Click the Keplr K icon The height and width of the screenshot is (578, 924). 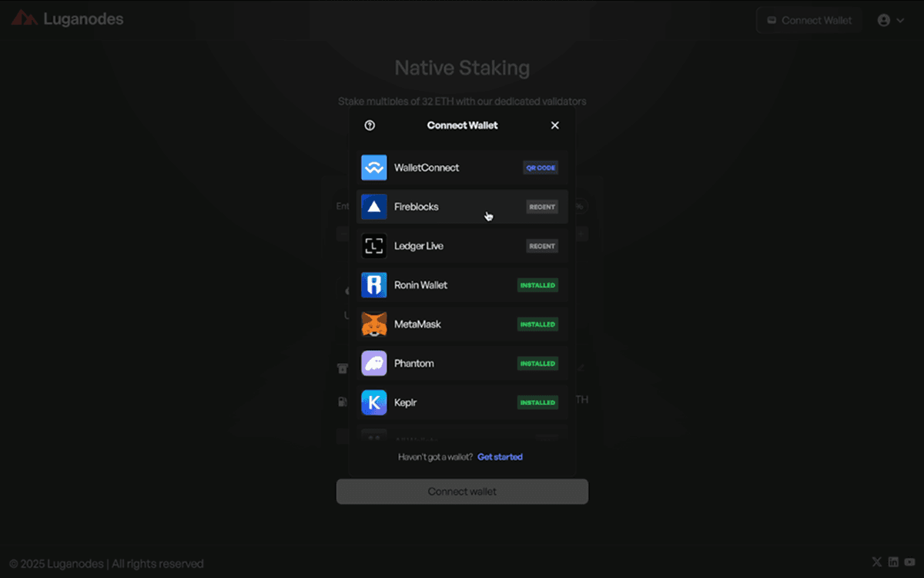374,402
